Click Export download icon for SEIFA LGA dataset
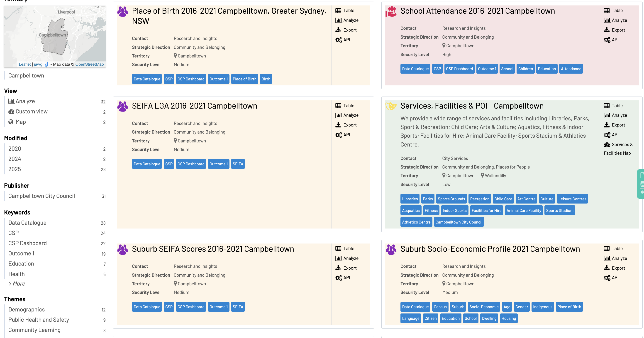 pyautogui.click(x=338, y=125)
